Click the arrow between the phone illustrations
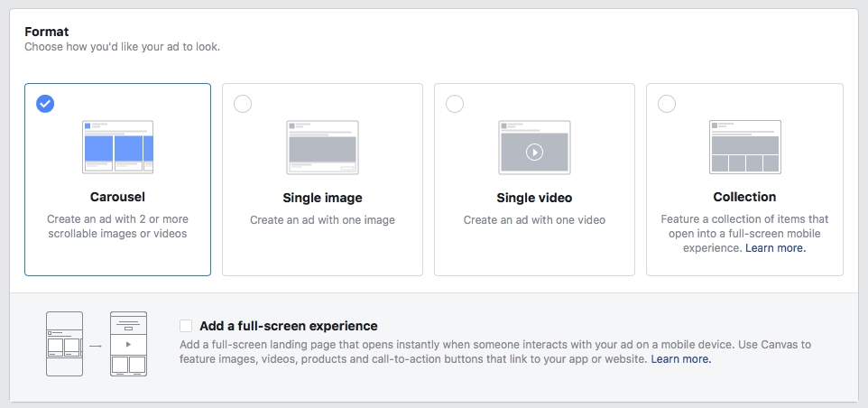Viewport: 868px width, 408px height. click(97, 346)
